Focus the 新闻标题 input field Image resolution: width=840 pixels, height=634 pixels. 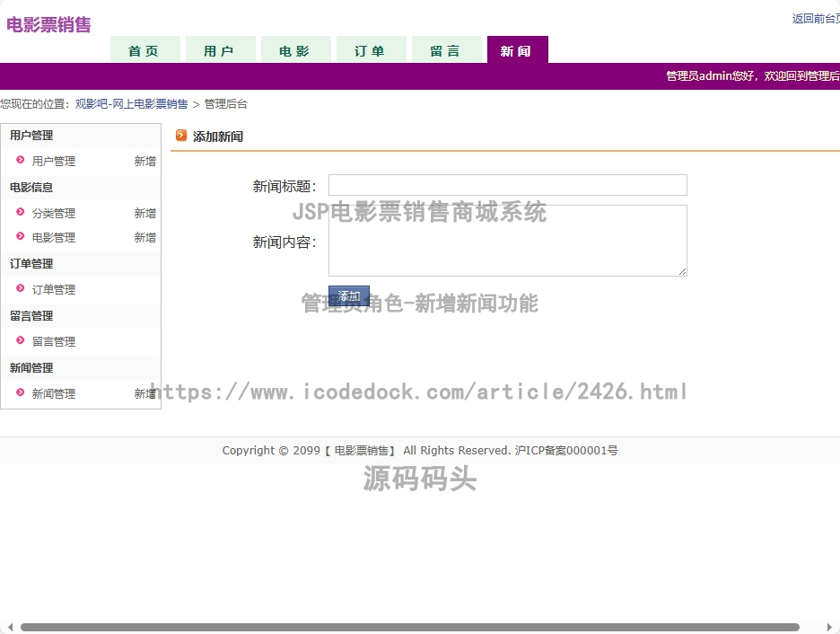(x=508, y=185)
